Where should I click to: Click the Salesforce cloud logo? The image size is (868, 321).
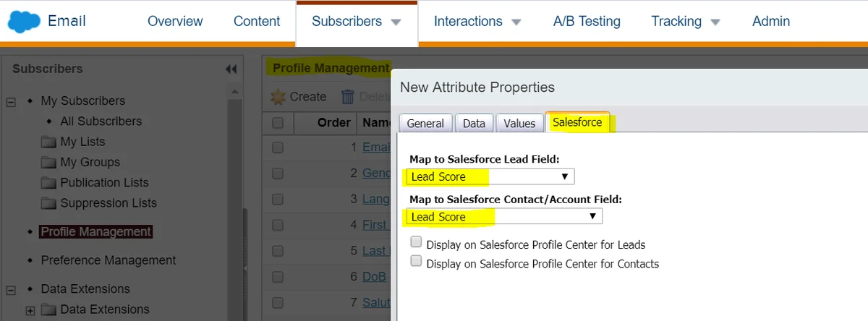point(24,22)
